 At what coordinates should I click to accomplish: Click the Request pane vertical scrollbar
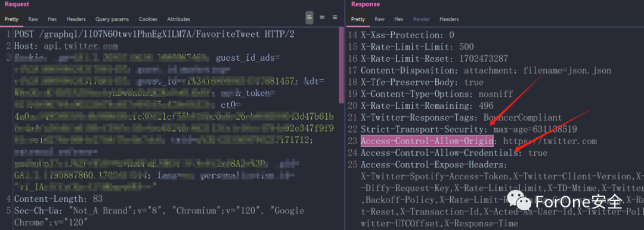click(341, 66)
